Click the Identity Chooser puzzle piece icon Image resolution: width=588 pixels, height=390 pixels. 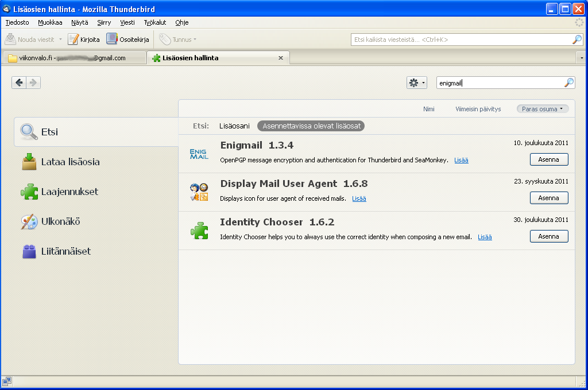tap(199, 231)
